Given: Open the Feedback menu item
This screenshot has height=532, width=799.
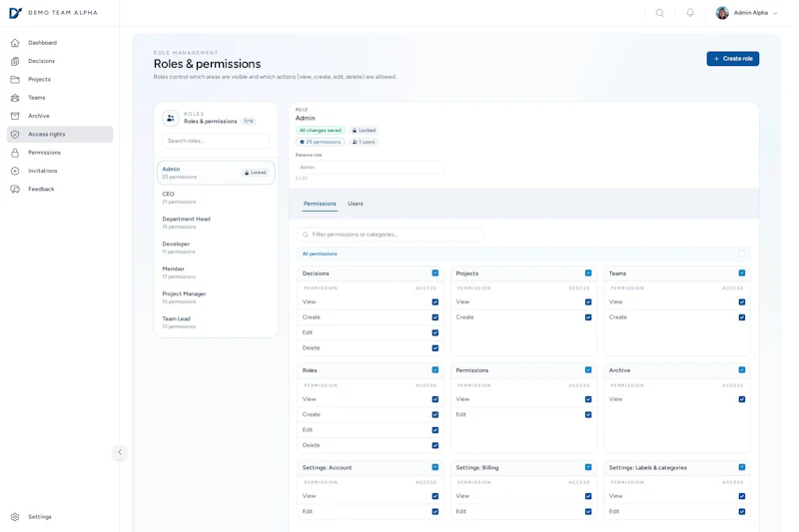Looking at the screenshot, I should coord(60,190).
